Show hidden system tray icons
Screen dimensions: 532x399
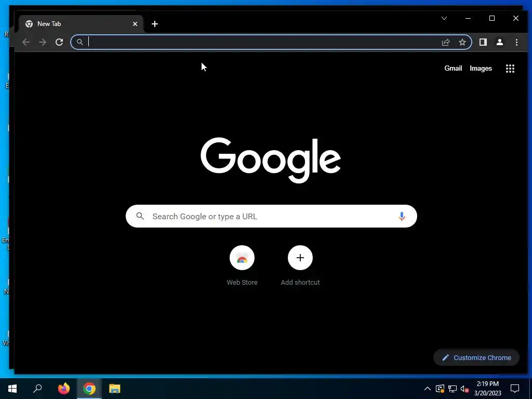pos(428,389)
